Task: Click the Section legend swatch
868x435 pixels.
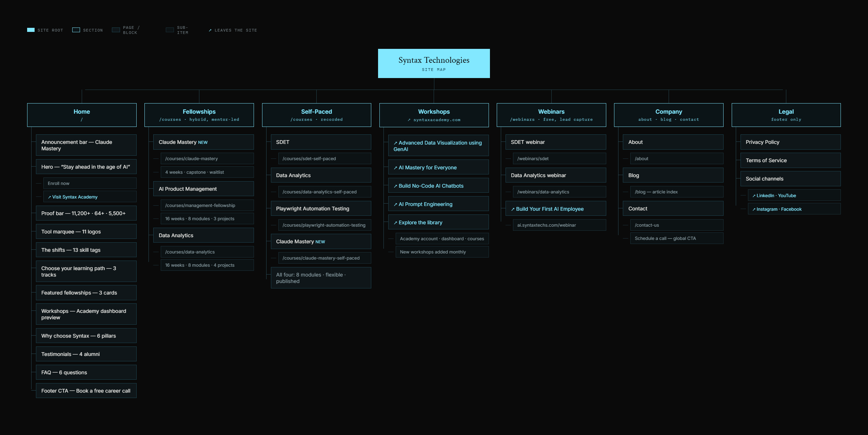Action: [76, 30]
